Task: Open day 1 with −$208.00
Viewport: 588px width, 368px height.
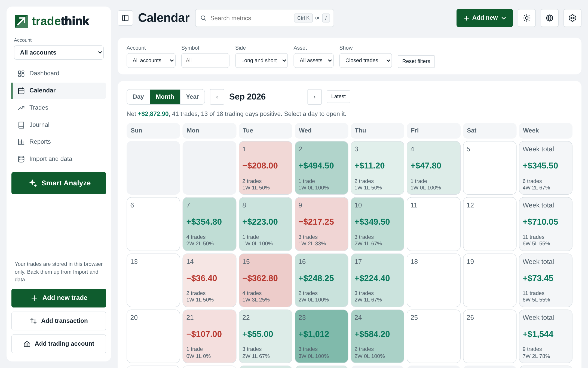Action: click(265, 168)
